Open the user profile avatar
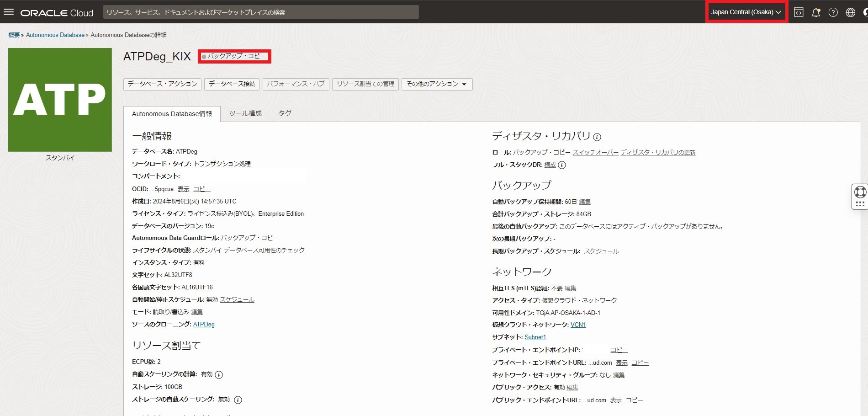The image size is (868, 416). (x=865, y=12)
